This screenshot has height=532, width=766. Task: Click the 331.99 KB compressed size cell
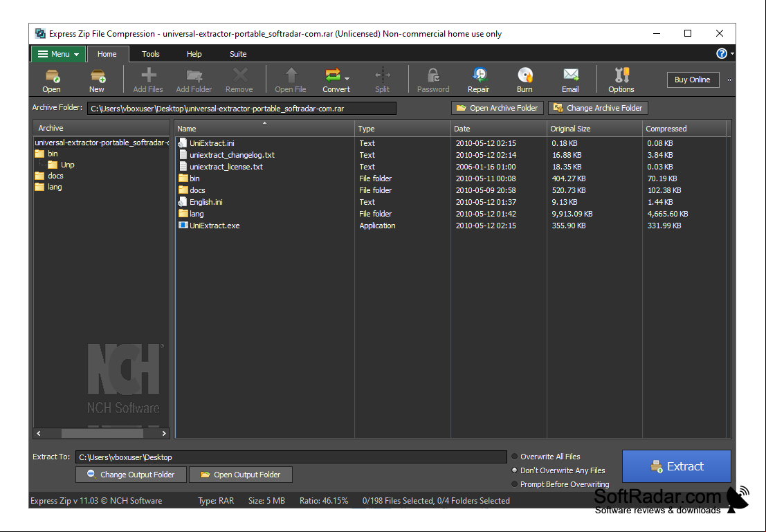[664, 226]
